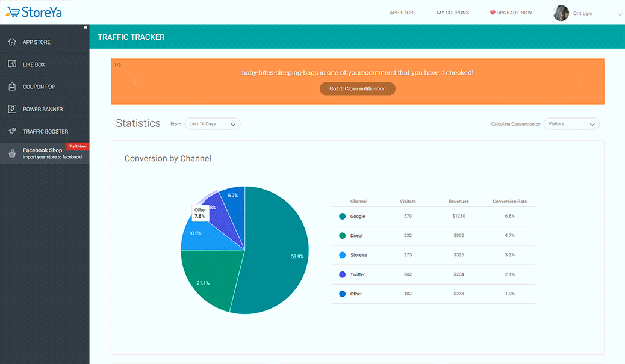625x364 pixels.
Task: Click StoreYa channel name in table
Action: [x=358, y=255]
